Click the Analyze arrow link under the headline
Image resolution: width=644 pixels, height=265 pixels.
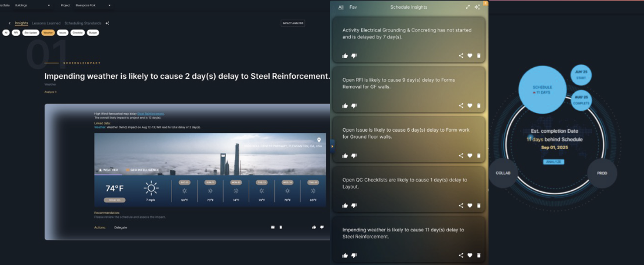click(x=50, y=92)
